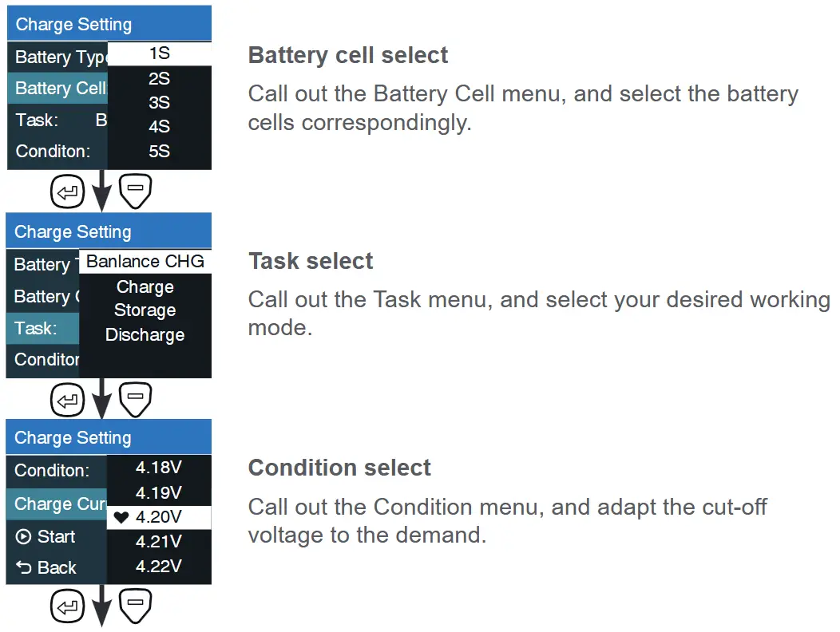This screenshot has height=632, width=840.
Task: Choose the 4.18V cut-off voltage
Action: pyautogui.click(x=159, y=468)
